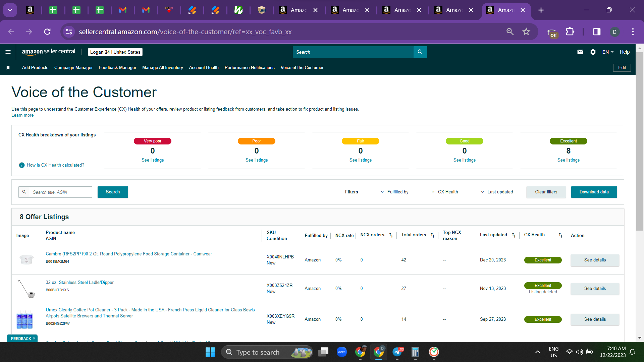Click the info icon beside CX Health calculated

[22, 165]
